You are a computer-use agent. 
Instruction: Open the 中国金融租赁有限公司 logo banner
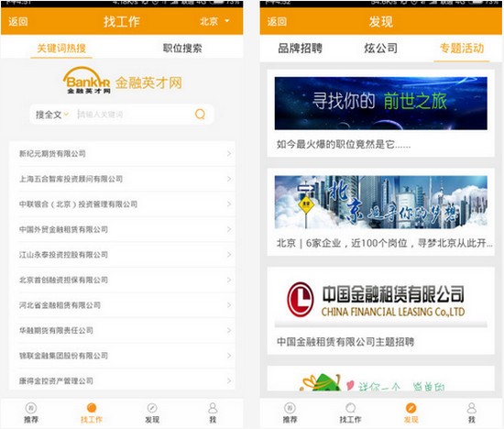coord(381,301)
